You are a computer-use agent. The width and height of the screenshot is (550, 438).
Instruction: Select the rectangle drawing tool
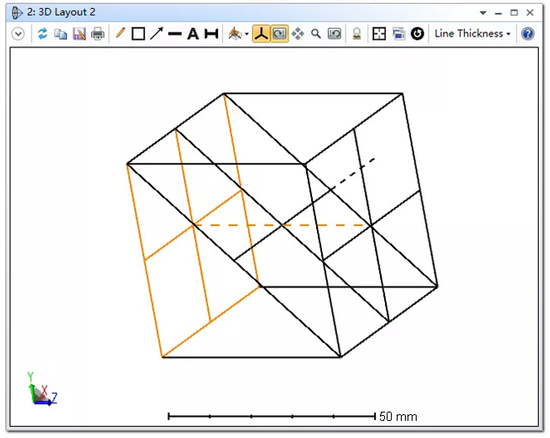tap(138, 34)
